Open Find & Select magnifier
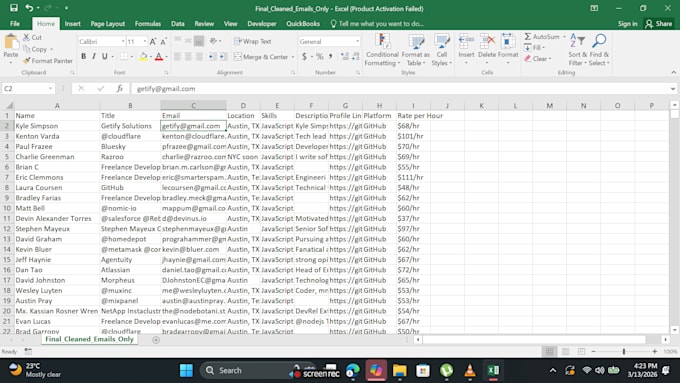680x383 pixels. click(599, 49)
